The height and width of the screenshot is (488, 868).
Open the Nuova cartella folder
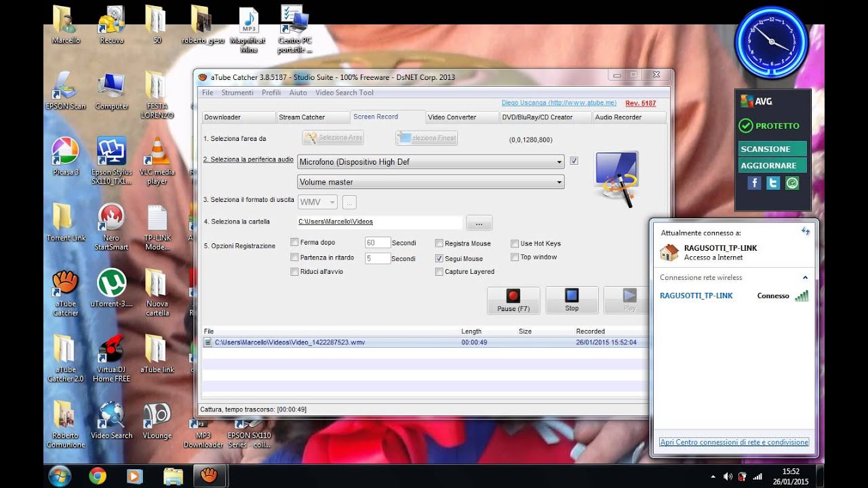point(157,292)
